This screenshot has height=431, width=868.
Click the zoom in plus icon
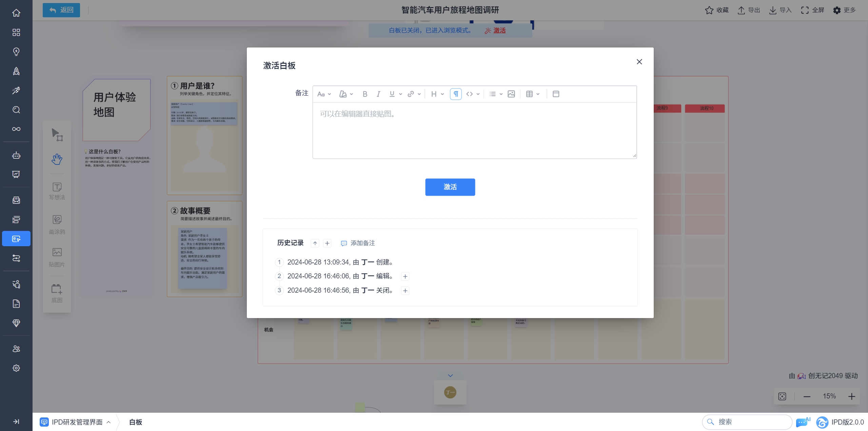click(852, 396)
